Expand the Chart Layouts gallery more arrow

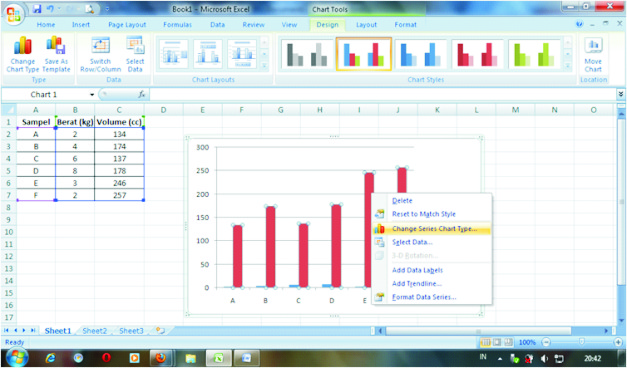tap(264, 65)
